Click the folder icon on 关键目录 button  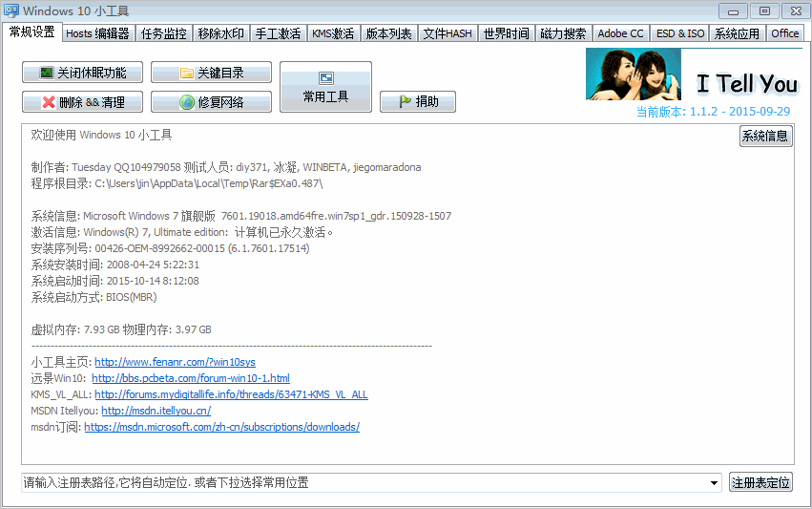point(186,74)
